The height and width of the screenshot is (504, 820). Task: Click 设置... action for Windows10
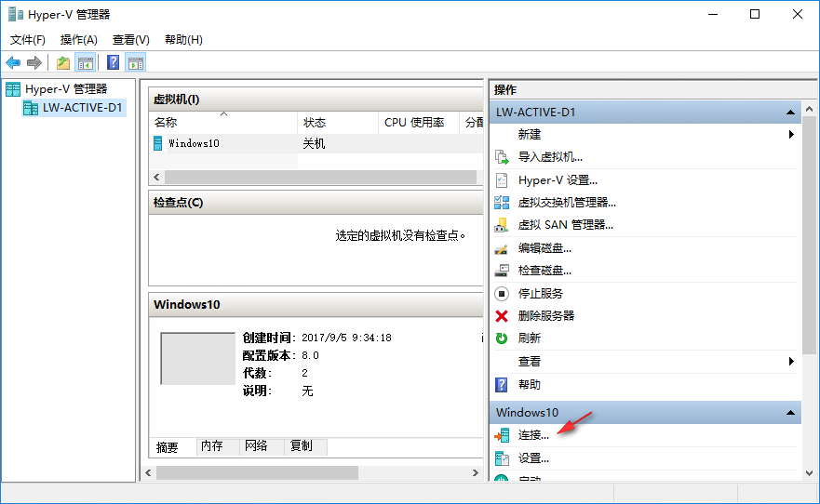[x=533, y=458]
